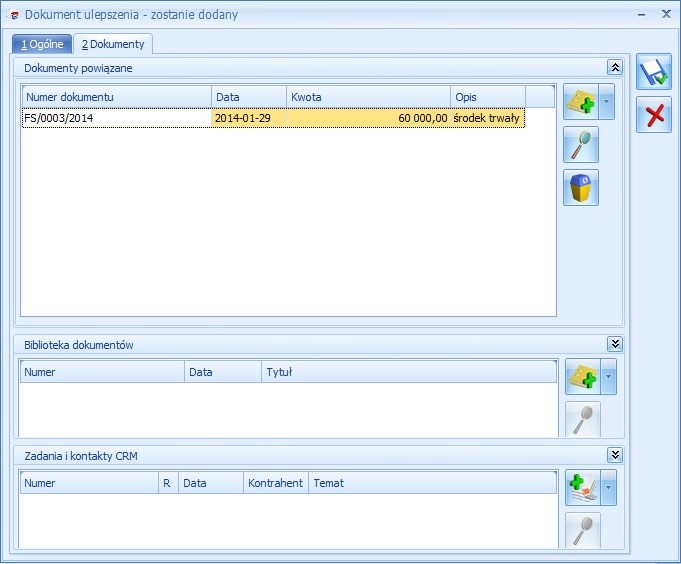This screenshot has width=681, height=564.
Task: Open dropdown arrow beside library add button
Action: pos(609,377)
